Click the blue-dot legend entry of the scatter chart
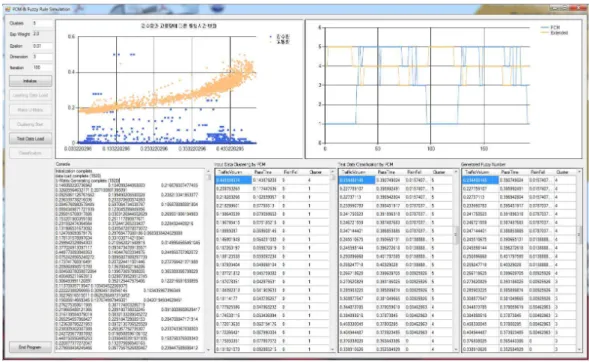The image size is (589, 362). point(280,36)
